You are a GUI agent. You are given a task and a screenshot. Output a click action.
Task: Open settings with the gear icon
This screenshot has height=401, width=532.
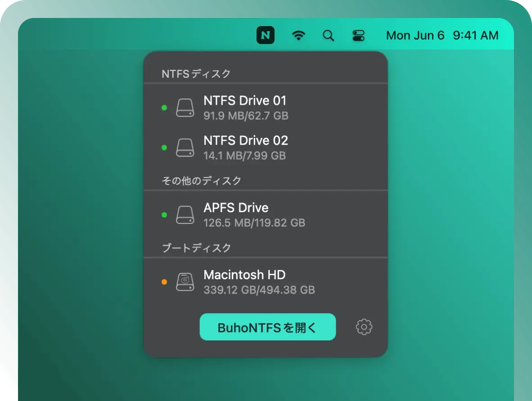(x=364, y=327)
